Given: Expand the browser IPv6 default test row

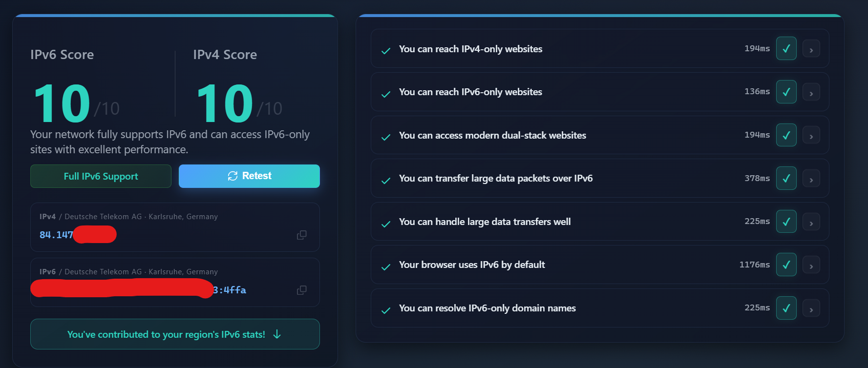Looking at the screenshot, I should 811,266.
